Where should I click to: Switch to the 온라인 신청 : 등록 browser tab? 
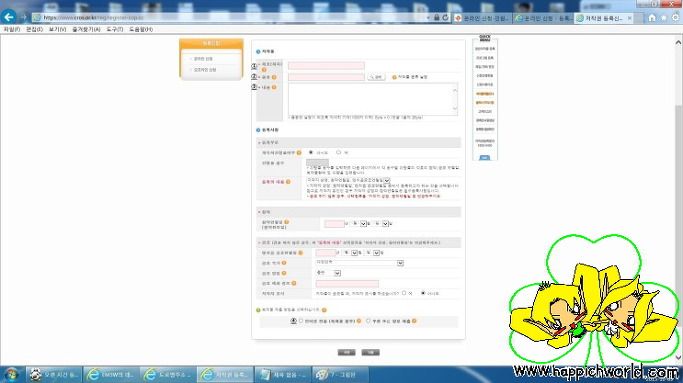(x=543, y=18)
